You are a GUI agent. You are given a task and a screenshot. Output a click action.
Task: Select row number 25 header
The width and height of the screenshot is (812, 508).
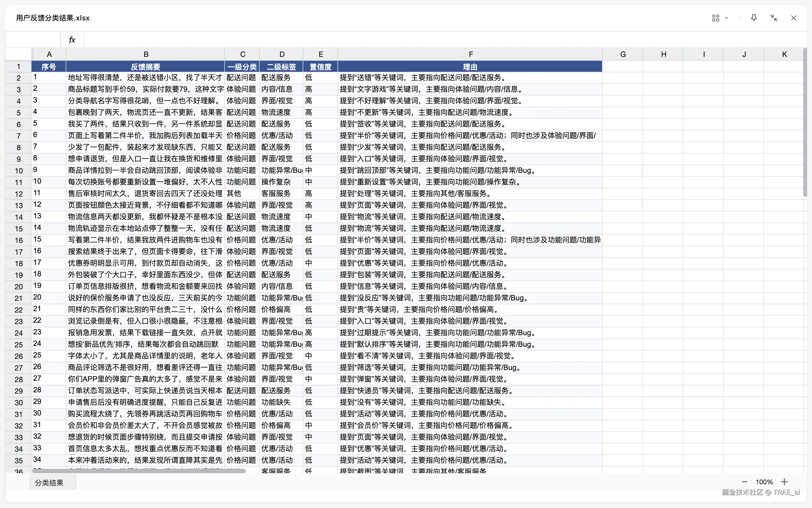click(19, 345)
